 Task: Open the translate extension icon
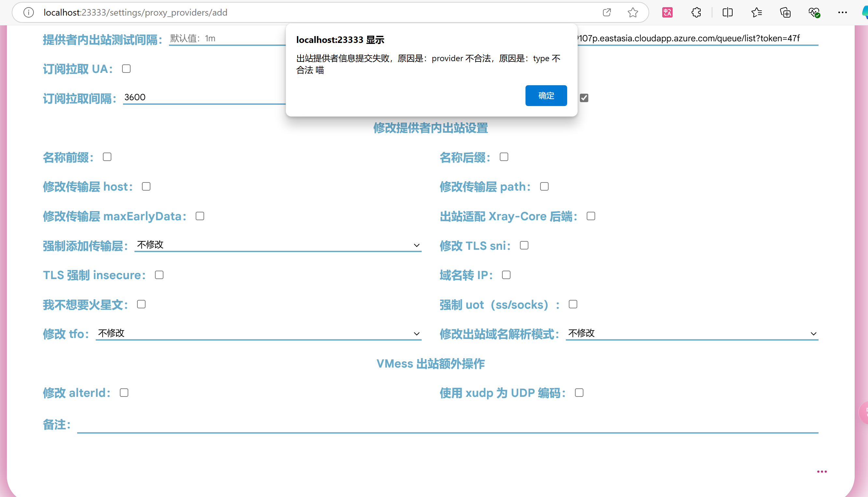667,13
